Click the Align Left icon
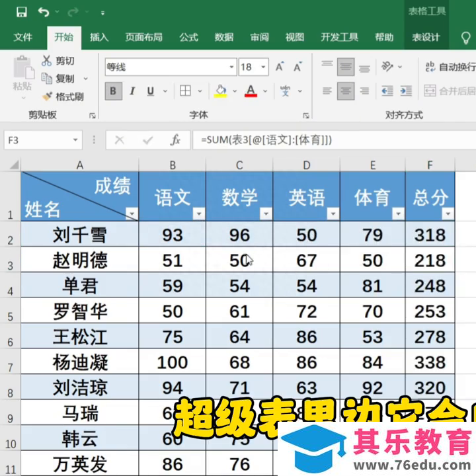Screen dimensions: 476x476 pyautogui.click(x=327, y=91)
